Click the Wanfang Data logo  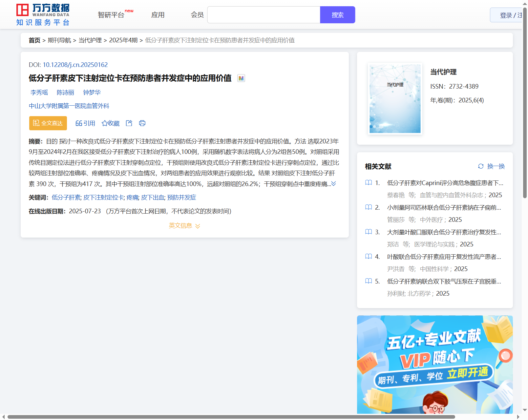click(43, 15)
